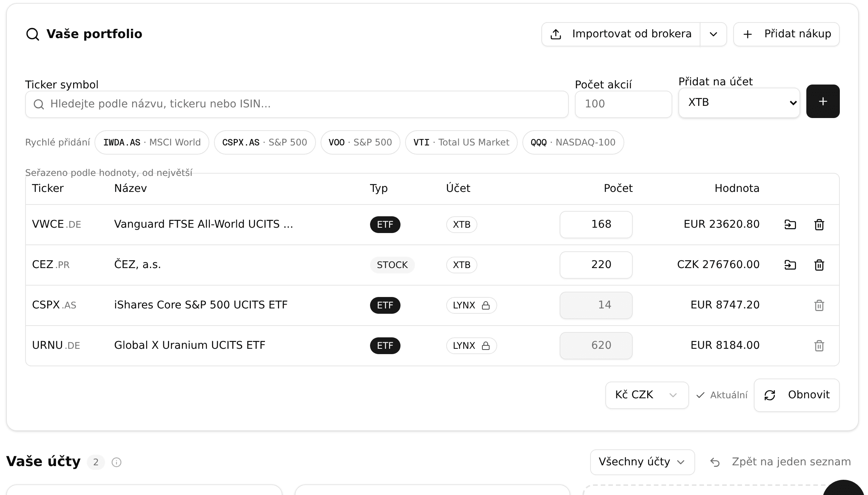Click the ETF type badge for VWCE

pyautogui.click(x=385, y=225)
